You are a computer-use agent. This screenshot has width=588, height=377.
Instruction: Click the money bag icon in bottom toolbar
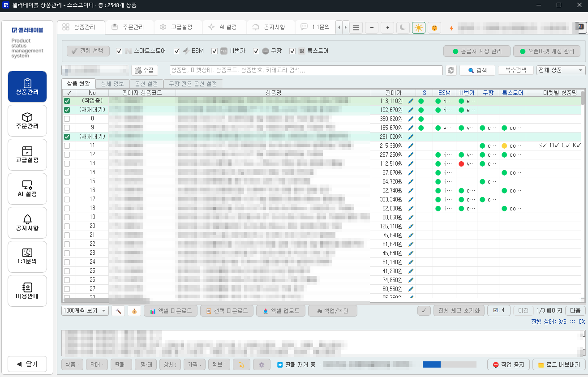point(134,311)
